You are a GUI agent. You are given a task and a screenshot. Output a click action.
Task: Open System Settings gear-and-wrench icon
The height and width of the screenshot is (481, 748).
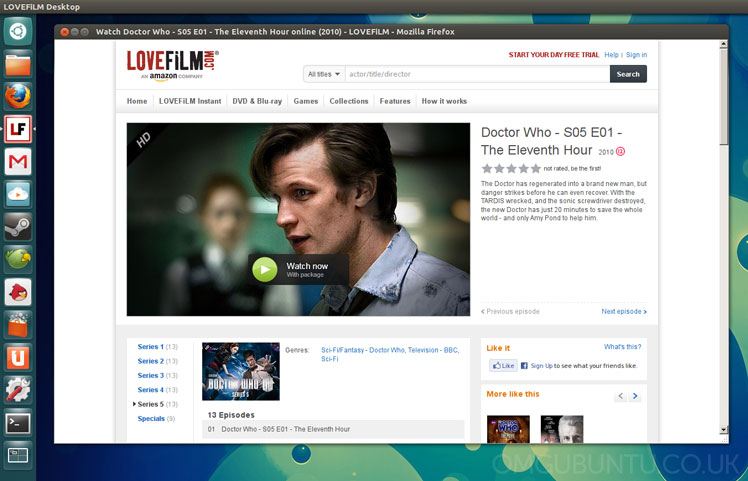pos(18,390)
